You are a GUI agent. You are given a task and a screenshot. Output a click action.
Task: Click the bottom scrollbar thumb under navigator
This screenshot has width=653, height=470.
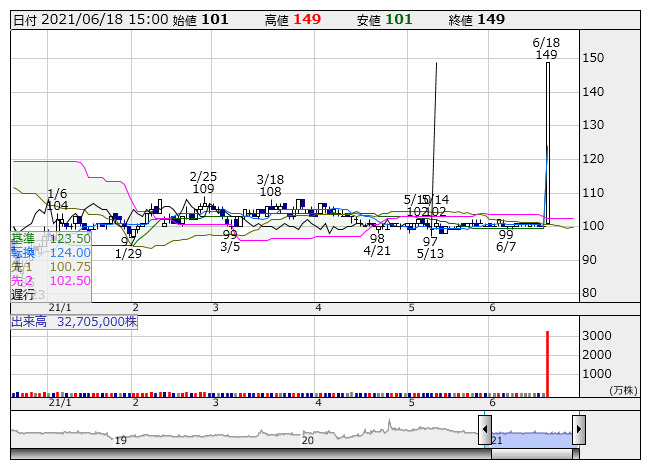(x=531, y=453)
